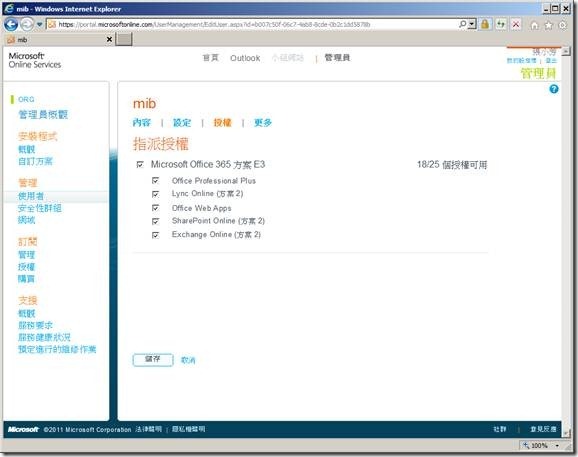578x457 pixels.
Task: Open the browser Home icon
Action: (x=535, y=25)
